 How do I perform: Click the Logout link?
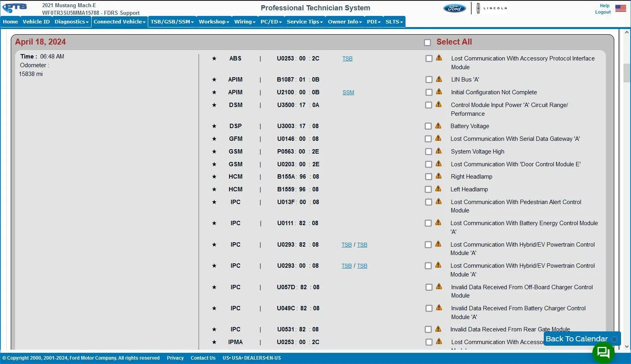point(603,12)
